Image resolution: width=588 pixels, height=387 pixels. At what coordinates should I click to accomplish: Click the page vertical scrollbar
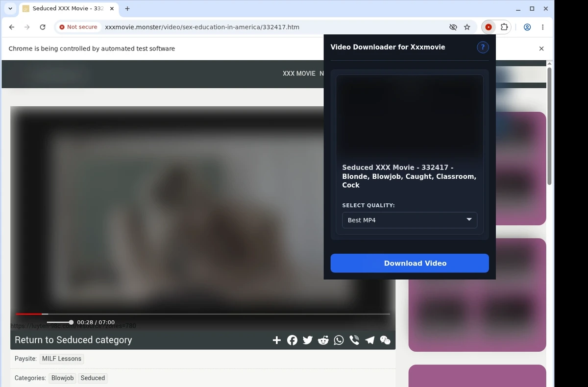(x=549, y=125)
